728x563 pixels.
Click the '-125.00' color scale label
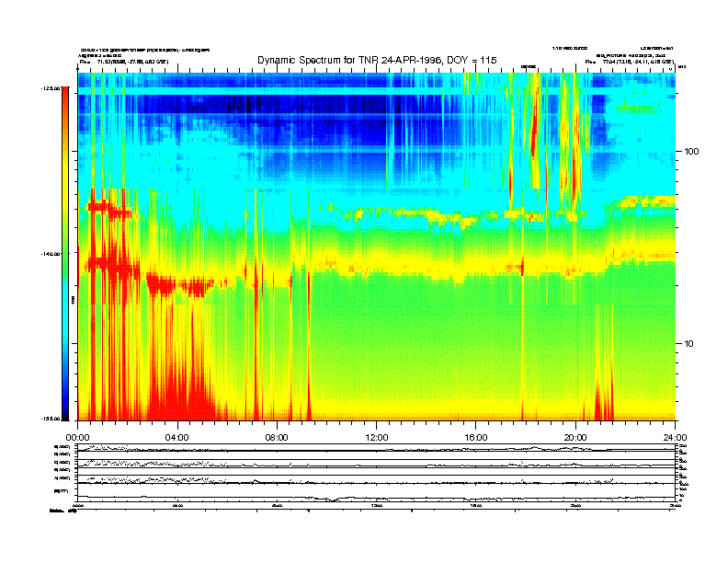click(x=51, y=88)
